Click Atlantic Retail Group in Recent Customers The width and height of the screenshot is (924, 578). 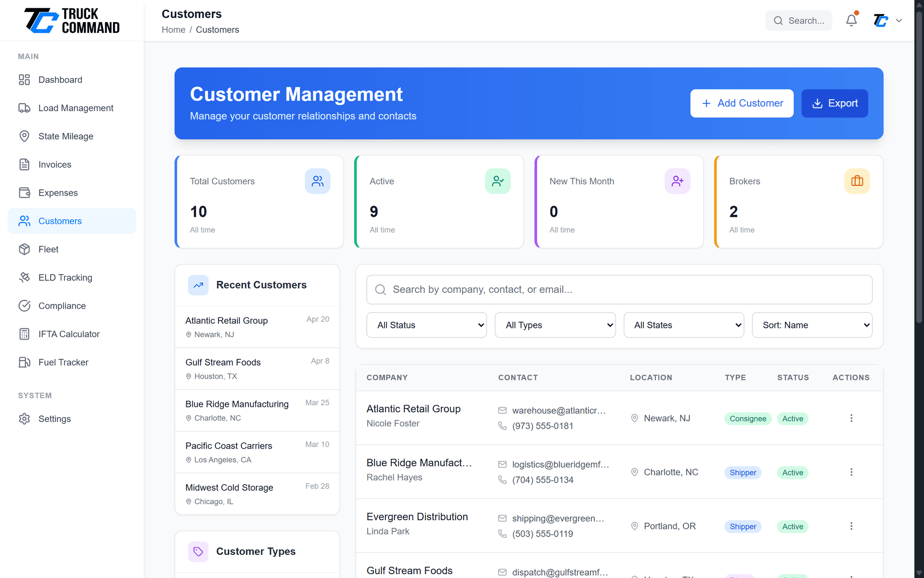tap(257, 327)
